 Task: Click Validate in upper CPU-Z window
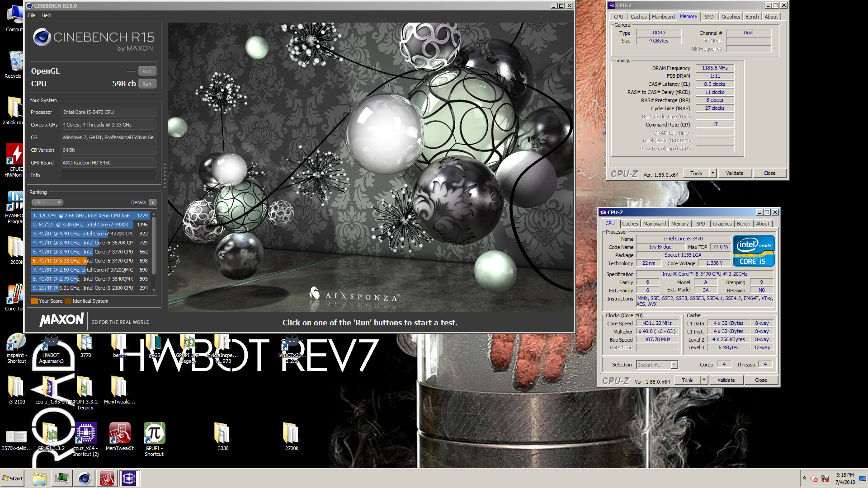tap(735, 174)
